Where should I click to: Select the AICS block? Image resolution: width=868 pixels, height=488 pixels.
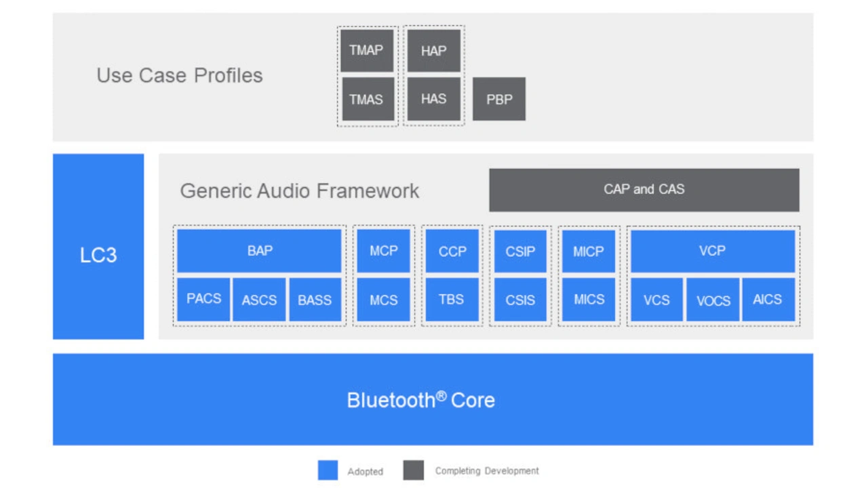768,300
